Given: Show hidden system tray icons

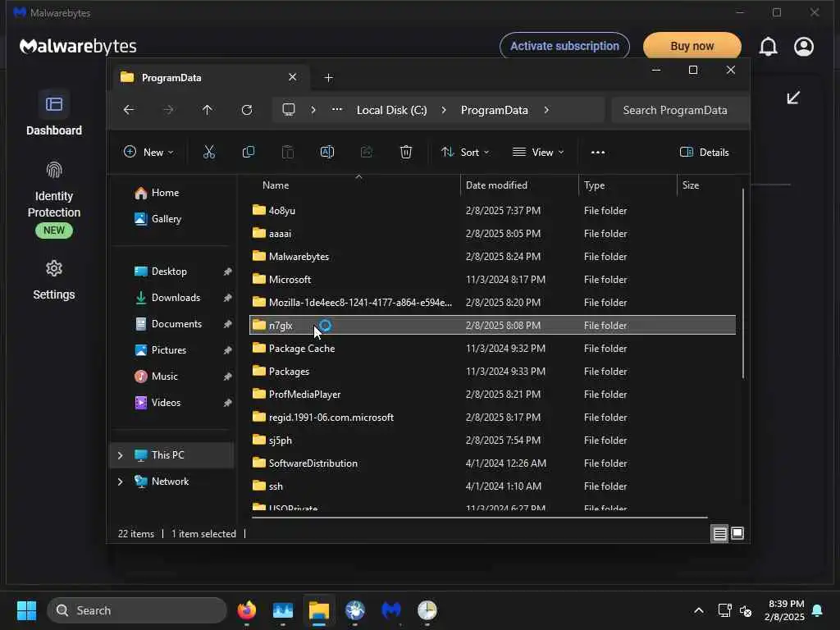Looking at the screenshot, I should [699, 610].
